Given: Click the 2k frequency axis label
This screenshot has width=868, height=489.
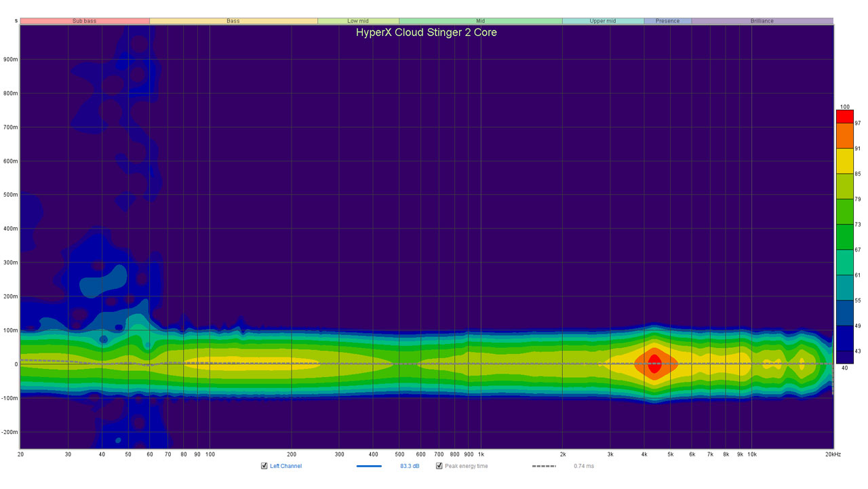Looking at the screenshot, I should click(x=563, y=454).
